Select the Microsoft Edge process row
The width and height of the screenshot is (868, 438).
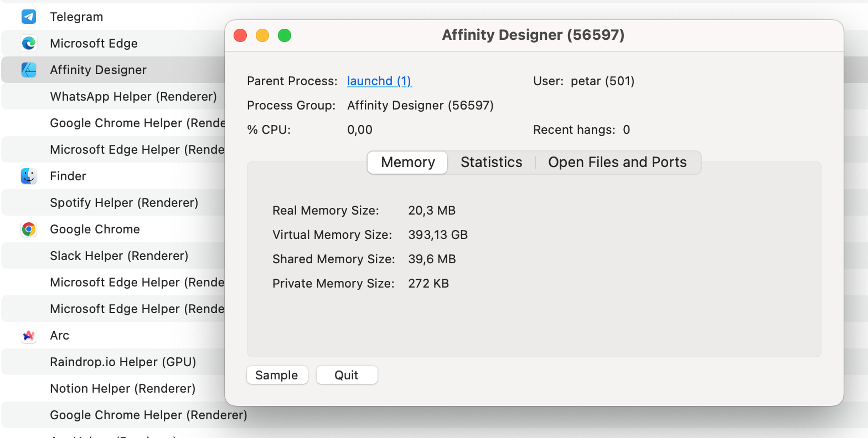pyautogui.click(x=113, y=43)
